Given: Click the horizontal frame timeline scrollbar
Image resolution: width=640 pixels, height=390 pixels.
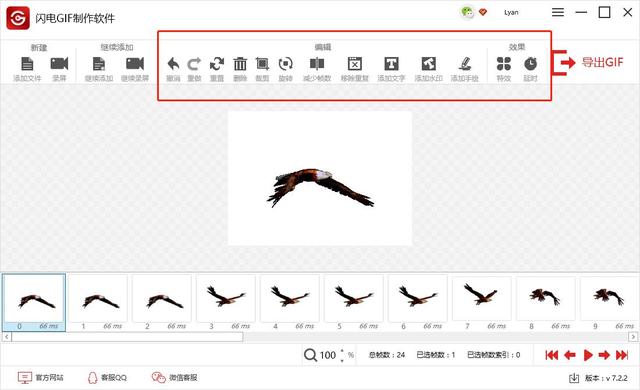Looking at the screenshot, I should [x=320, y=337].
